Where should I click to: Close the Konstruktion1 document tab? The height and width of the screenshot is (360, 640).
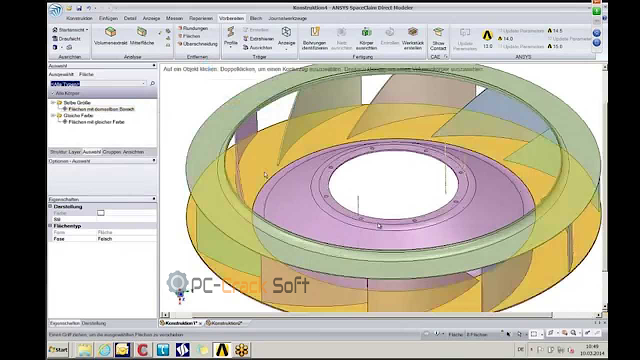point(200,323)
